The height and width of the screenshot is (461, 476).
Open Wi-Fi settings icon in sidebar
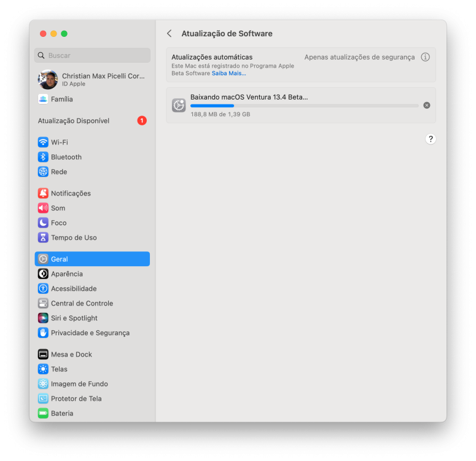[43, 142]
